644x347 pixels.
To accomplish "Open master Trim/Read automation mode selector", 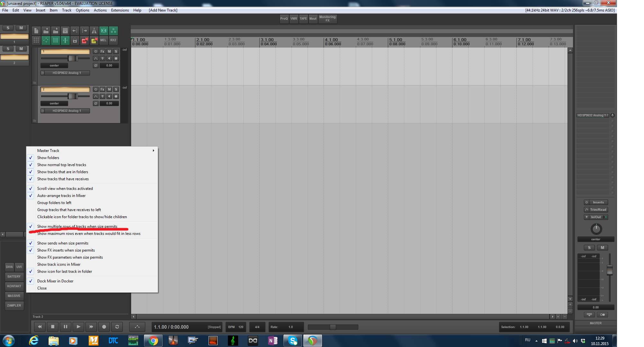I will (x=598, y=210).
